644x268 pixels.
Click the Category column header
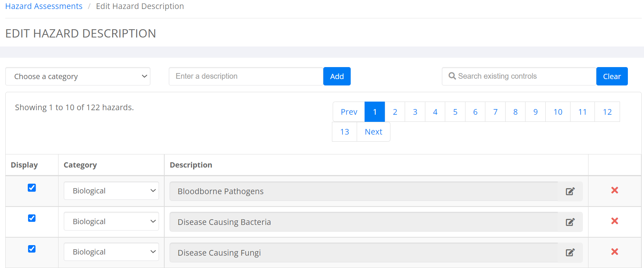(80, 165)
